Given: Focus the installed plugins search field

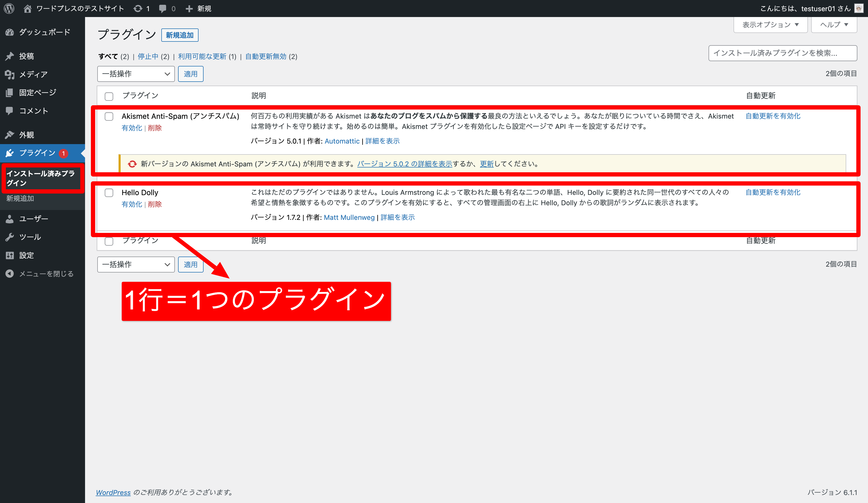Looking at the screenshot, I should pyautogui.click(x=783, y=53).
